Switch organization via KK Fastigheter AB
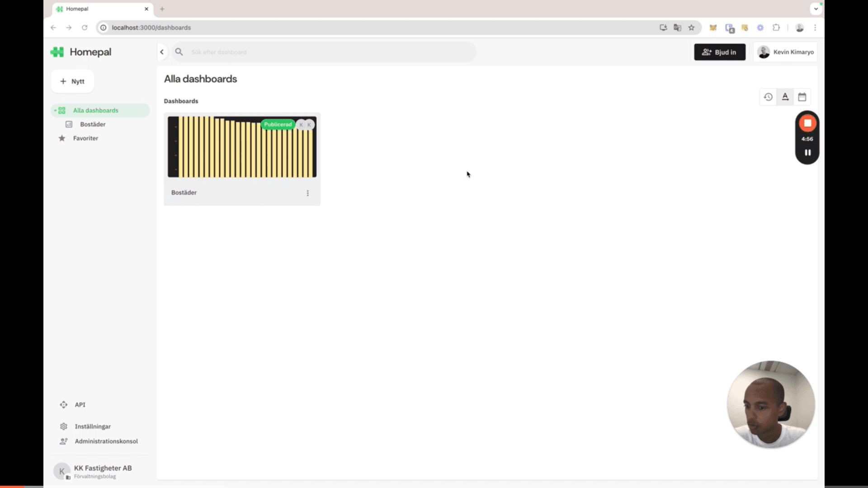This screenshot has height=488, width=868. click(100, 471)
